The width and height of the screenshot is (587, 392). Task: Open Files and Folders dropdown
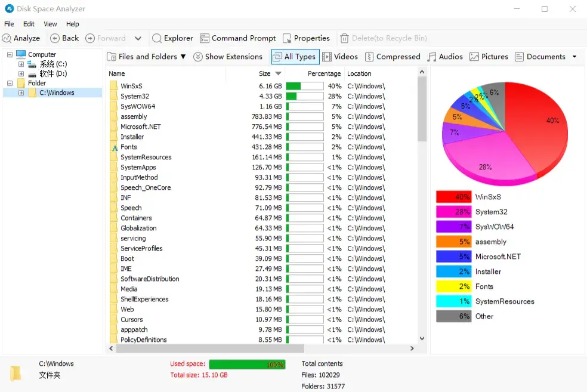pos(146,57)
